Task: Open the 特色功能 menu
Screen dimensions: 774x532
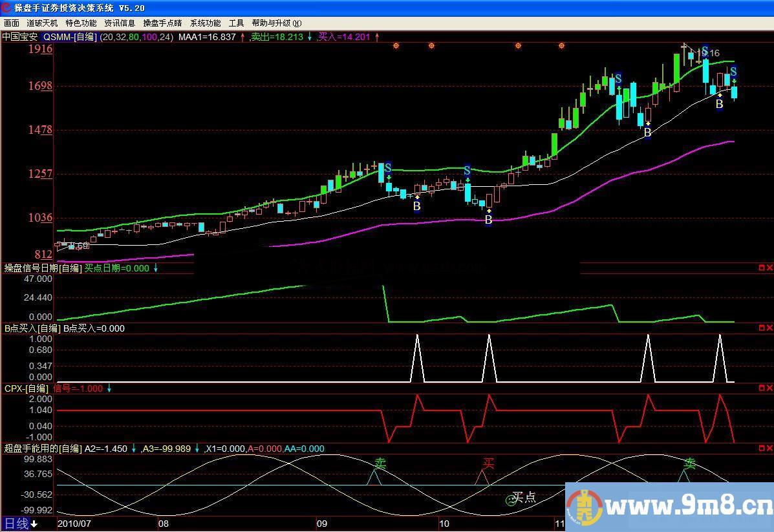Action: tap(81, 23)
